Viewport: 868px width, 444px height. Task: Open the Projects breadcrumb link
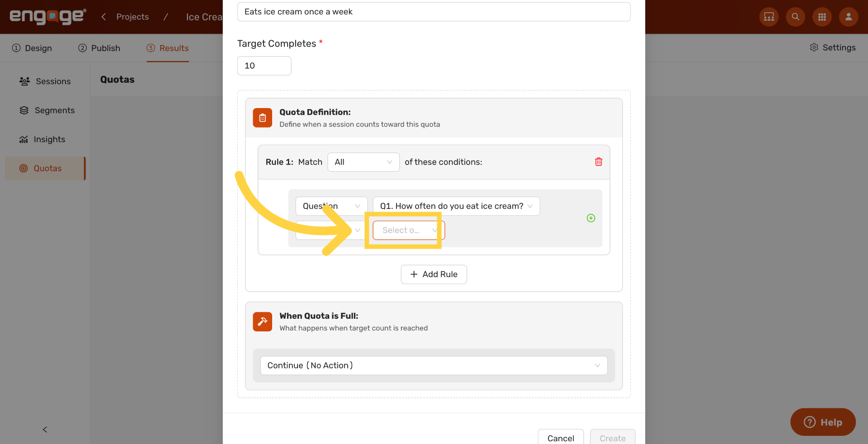(x=132, y=17)
